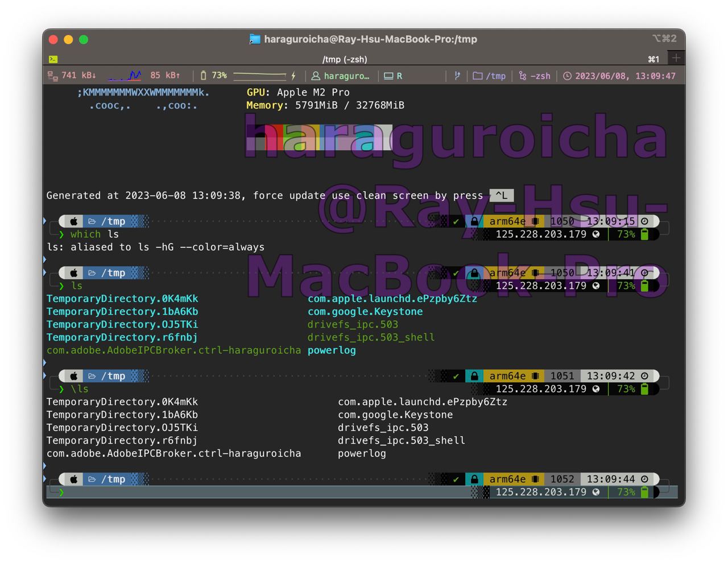Viewport: 728px width, 563px height.
Task: Click the status bar folder icon beside /tmp
Action: (478, 76)
